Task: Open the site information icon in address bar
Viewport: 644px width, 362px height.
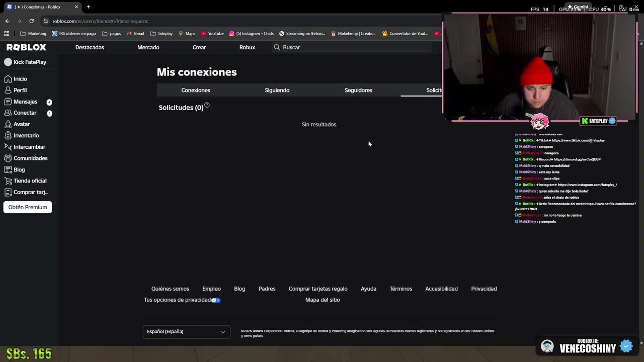Action: tap(46, 21)
